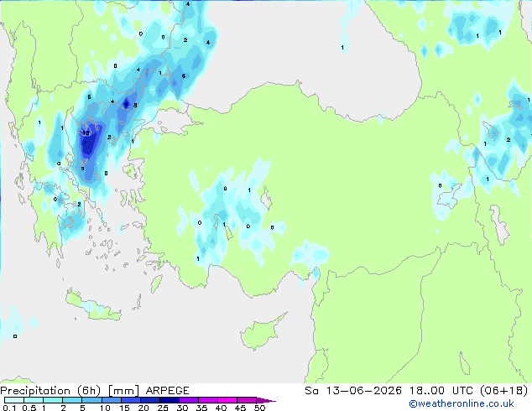Click the legend scale label 35
Image resolution: width=532 pixels, height=411 pixels.
(x=201, y=408)
